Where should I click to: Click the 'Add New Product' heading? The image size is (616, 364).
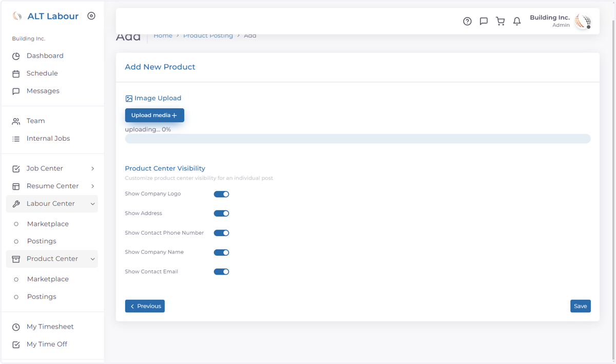[x=160, y=67]
